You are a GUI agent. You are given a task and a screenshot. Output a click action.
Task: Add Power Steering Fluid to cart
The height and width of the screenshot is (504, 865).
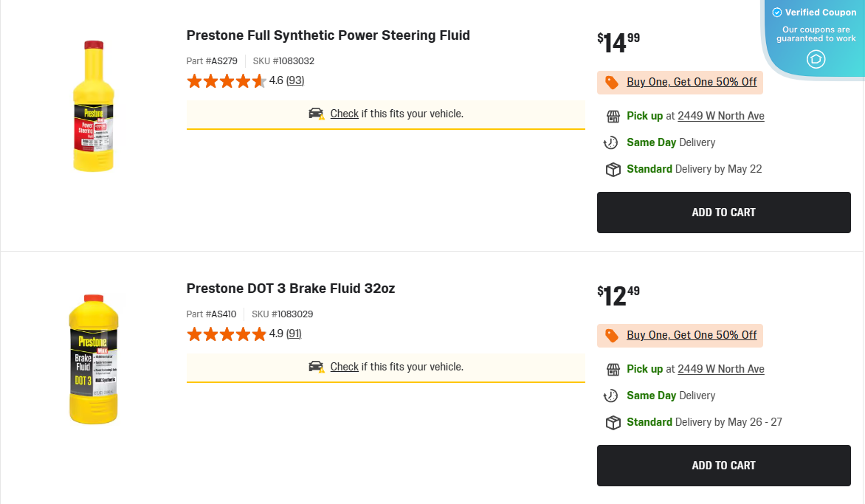[723, 213]
